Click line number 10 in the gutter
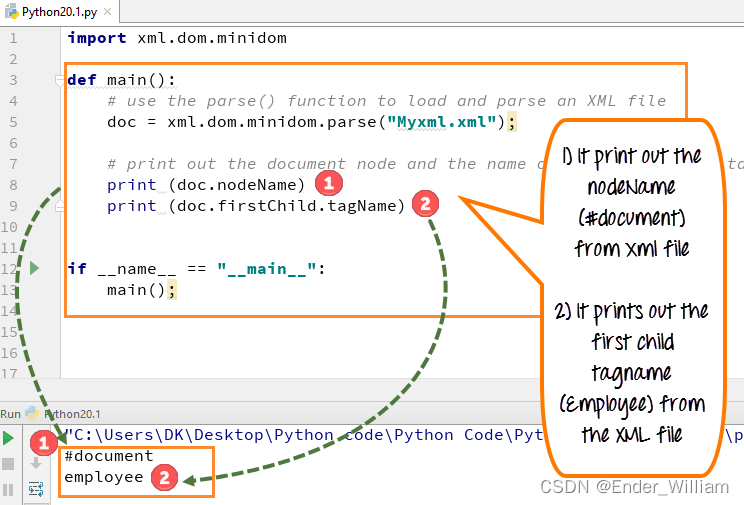 (x=9, y=227)
